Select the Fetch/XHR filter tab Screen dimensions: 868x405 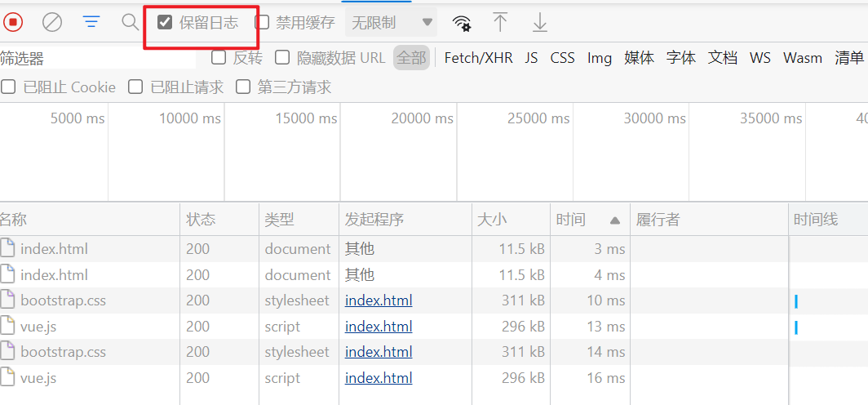(478, 57)
